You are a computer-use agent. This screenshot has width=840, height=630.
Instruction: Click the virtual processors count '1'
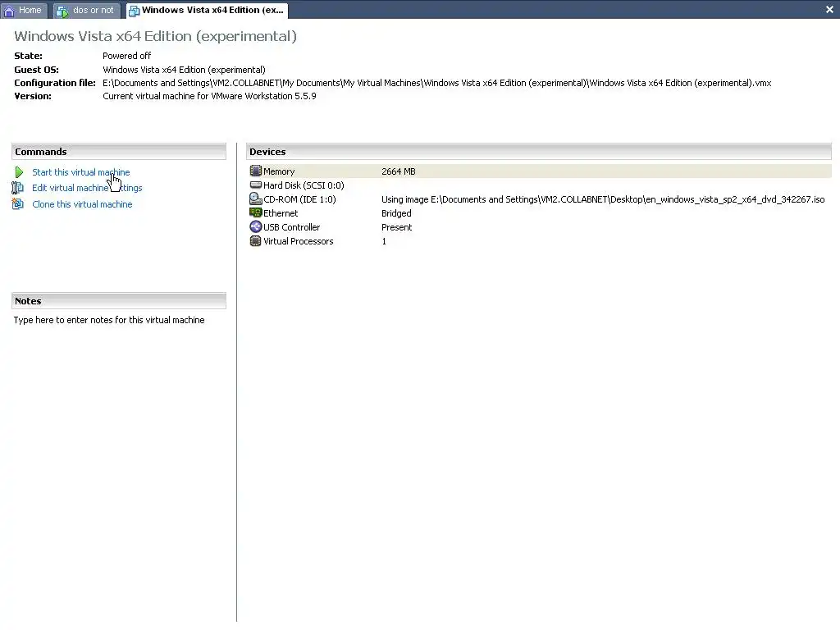(384, 241)
